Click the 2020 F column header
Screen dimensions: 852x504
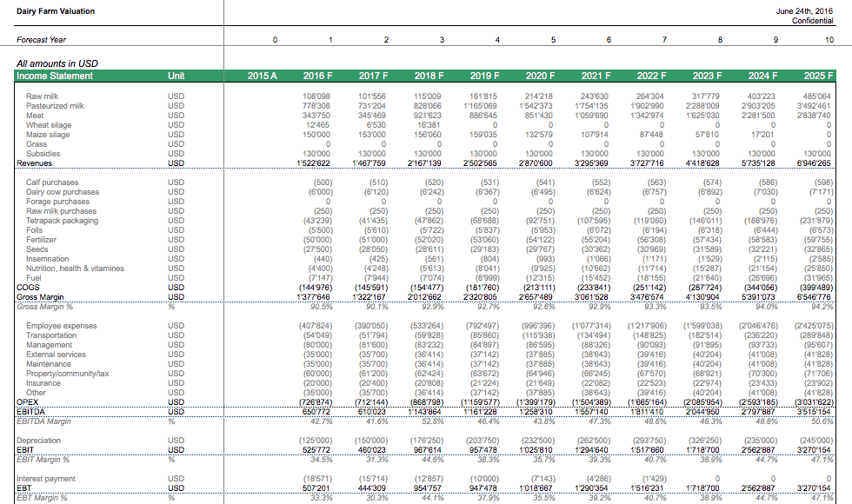[x=540, y=76]
